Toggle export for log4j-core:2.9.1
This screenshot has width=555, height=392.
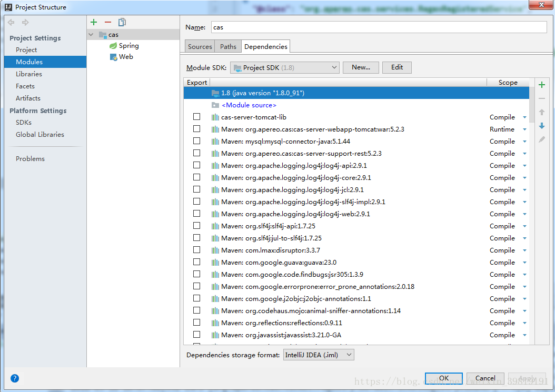[197, 177]
